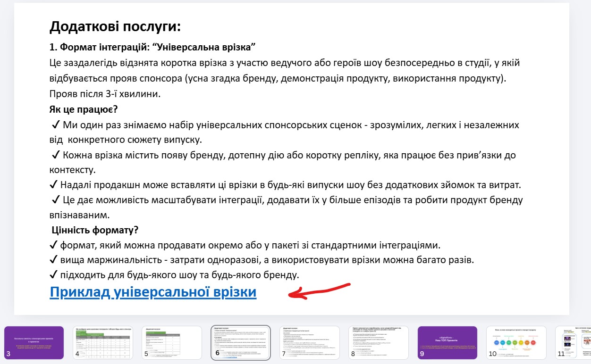Click the line ending "використання продукту)."
Viewport: 591px width, 364px height.
pos(278,78)
